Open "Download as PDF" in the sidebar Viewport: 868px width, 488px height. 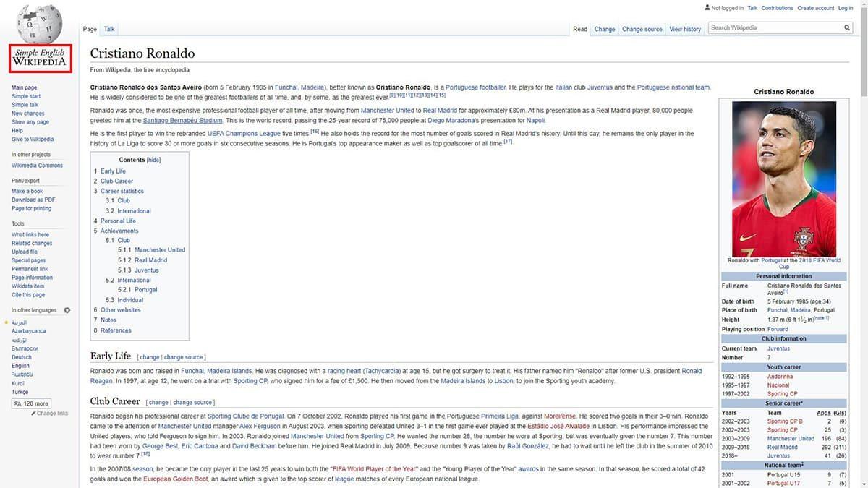33,200
